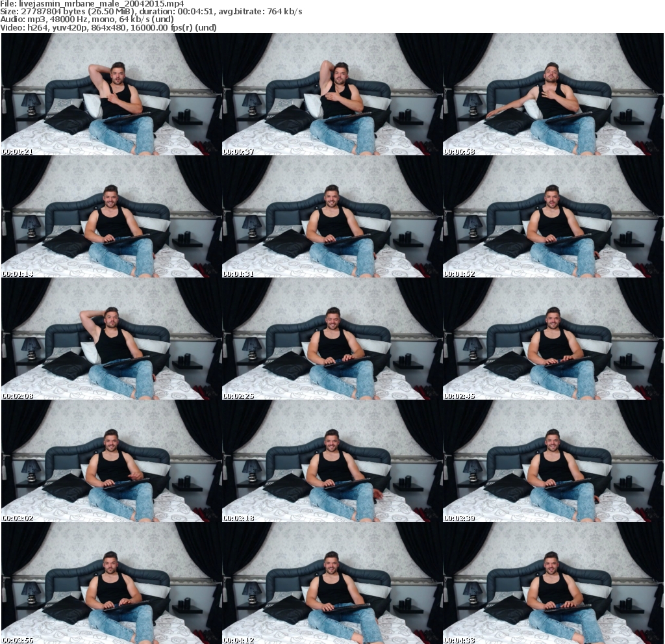
Task: Select the thumbnail at timestamp 00:04:12
Action: point(332,583)
